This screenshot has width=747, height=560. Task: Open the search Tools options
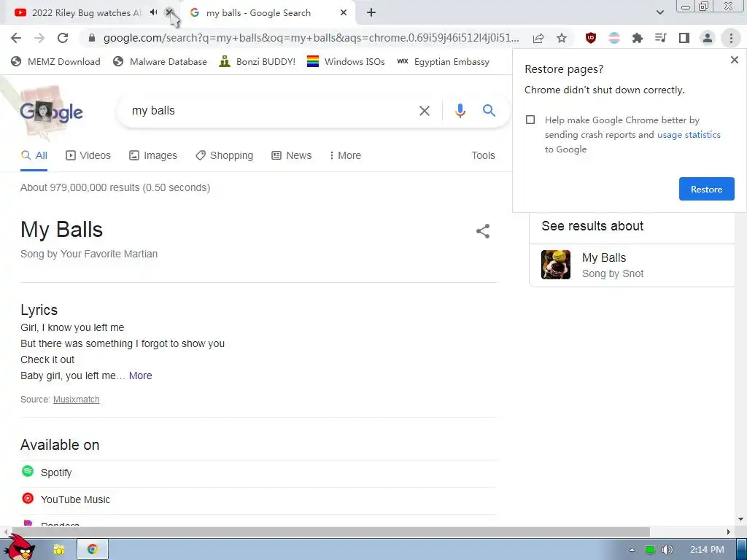pyautogui.click(x=483, y=156)
